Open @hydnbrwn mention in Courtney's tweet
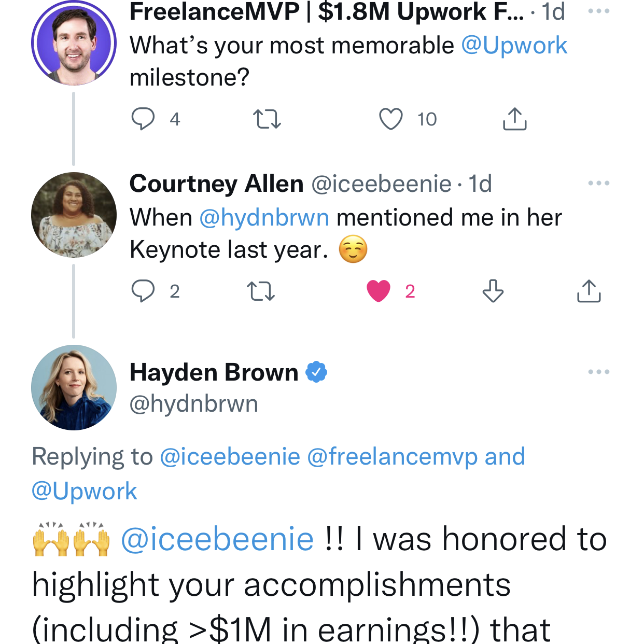644x644 pixels. pos(264,218)
